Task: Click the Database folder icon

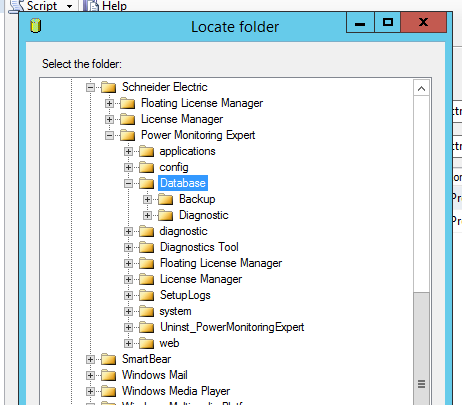Action: (147, 183)
